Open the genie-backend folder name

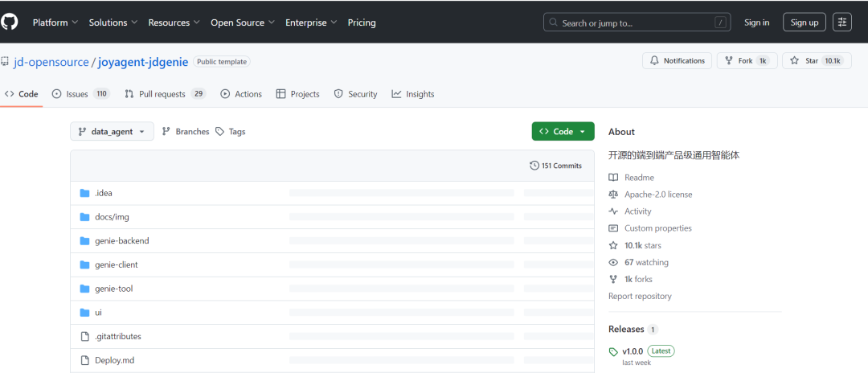pos(122,240)
